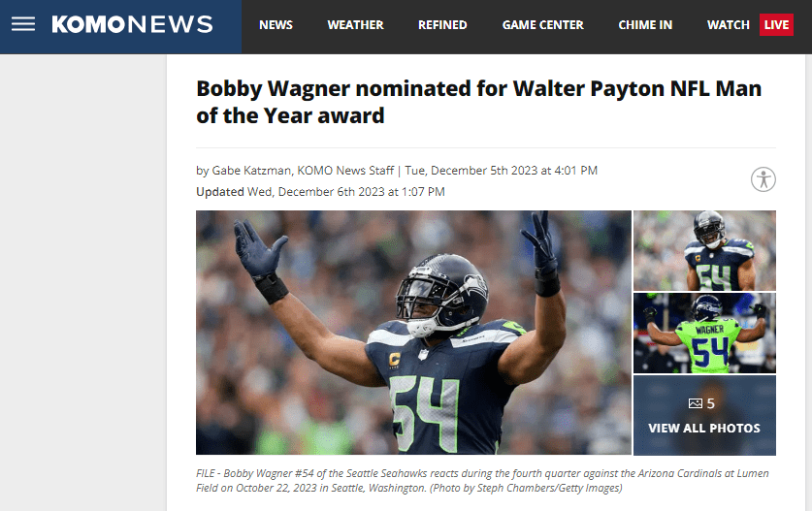The image size is (812, 511).
Task: Click the KOMO News logo
Action: (132, 24)
